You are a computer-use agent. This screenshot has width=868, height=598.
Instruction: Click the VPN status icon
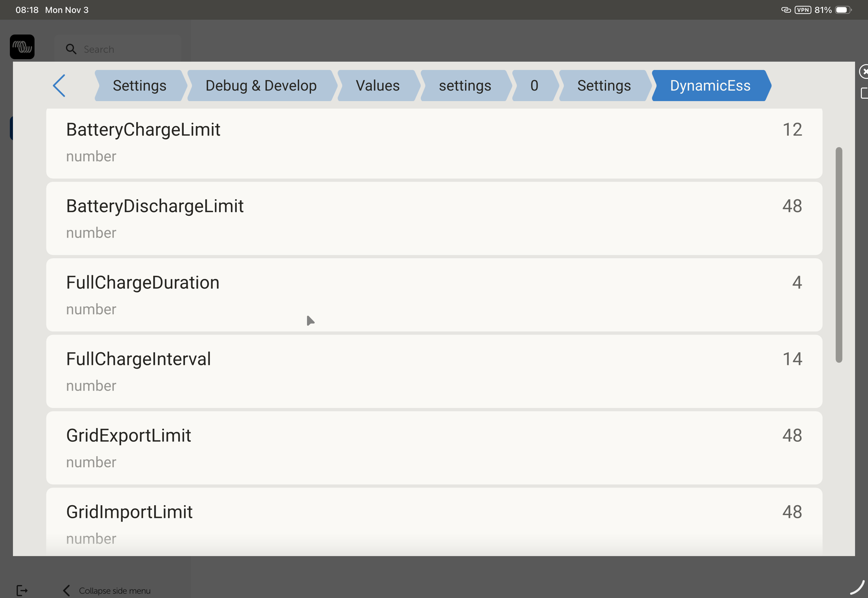point(802,10)
